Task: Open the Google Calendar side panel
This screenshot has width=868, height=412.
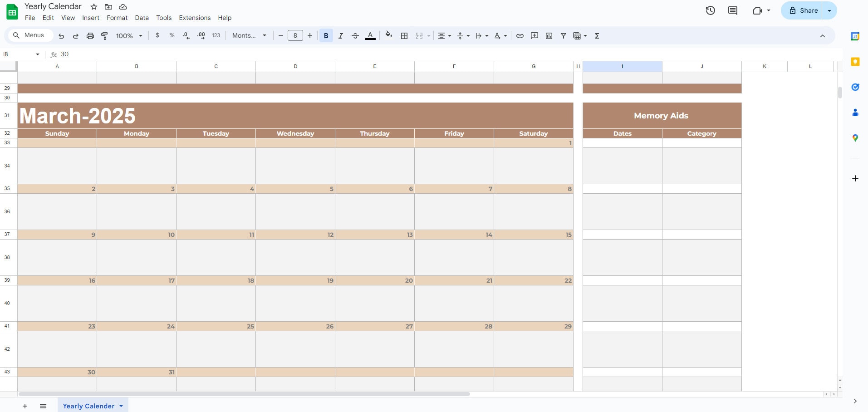Action: point(855,36)
